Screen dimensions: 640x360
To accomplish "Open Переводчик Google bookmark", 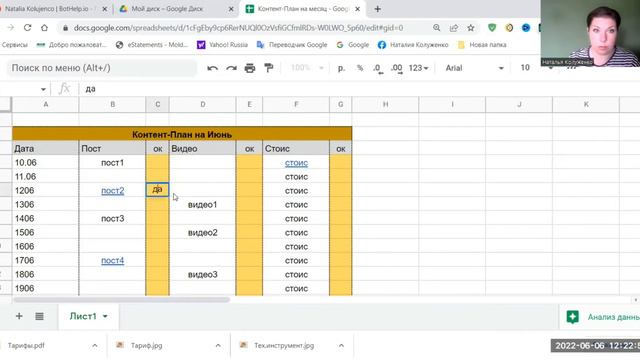I will coord(292,45).
